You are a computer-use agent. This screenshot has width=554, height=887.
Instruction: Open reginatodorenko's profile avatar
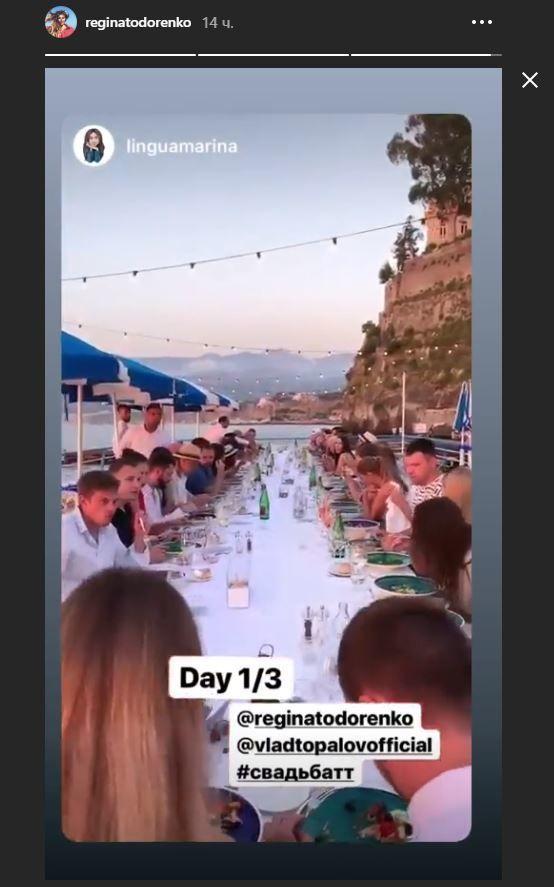[x=61, y=22]
